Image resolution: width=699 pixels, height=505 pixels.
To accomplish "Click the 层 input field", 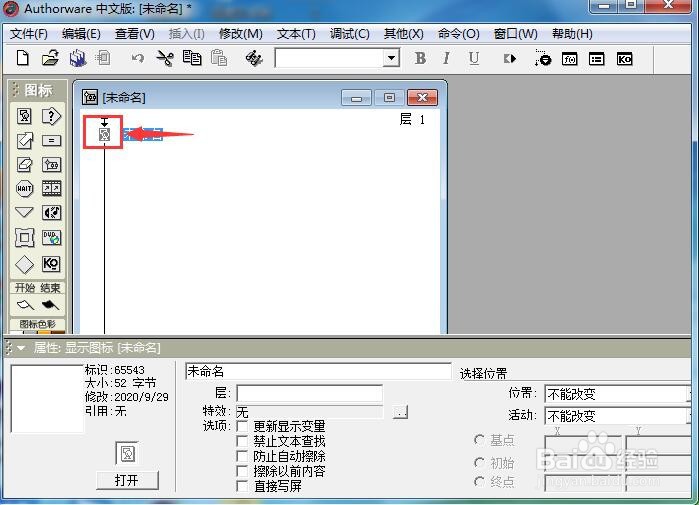I will [309, 394].
